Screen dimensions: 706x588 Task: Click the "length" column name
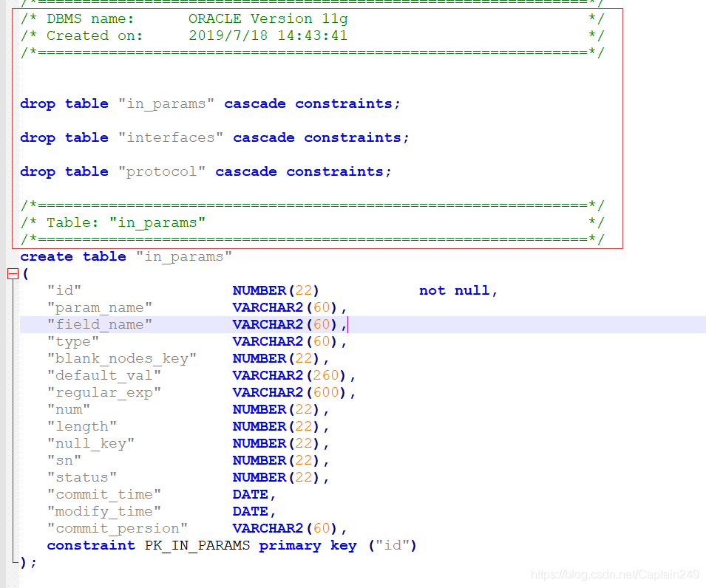82,426
